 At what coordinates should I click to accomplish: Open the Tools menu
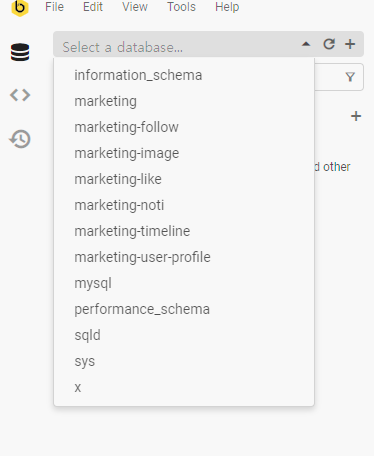181,7
